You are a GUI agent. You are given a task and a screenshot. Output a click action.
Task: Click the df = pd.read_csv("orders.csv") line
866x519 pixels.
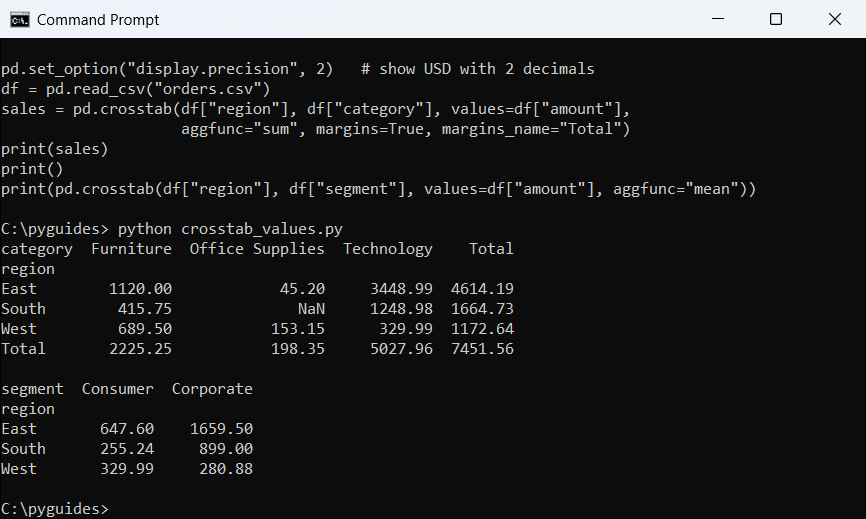coord(136,89)
